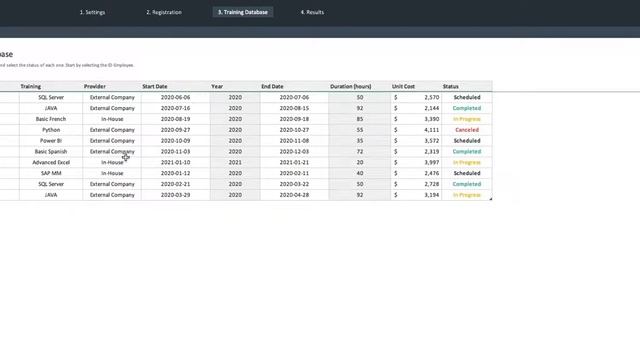
Task: Select start date 2020-01-12 cell
Action: click(176, 173)
